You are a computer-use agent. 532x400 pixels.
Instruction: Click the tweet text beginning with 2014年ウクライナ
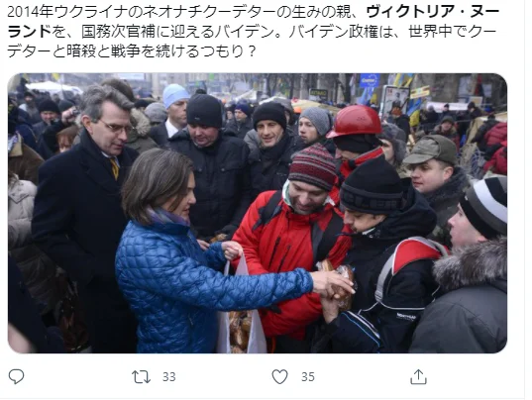pos(253,32)
